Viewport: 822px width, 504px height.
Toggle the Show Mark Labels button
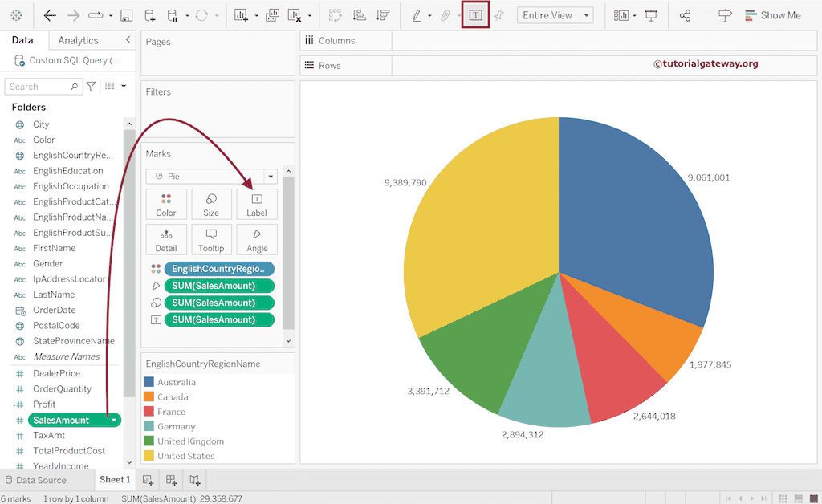475,15
